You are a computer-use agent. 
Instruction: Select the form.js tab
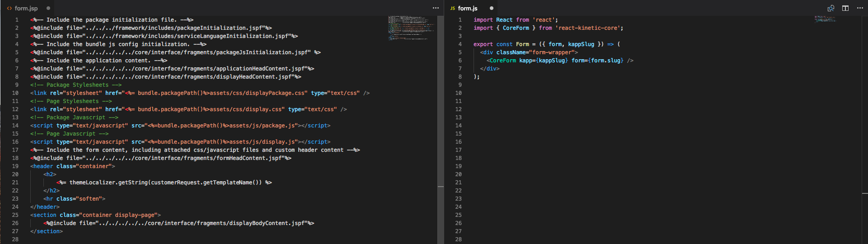pyautogui.click(x=467, y=8)
